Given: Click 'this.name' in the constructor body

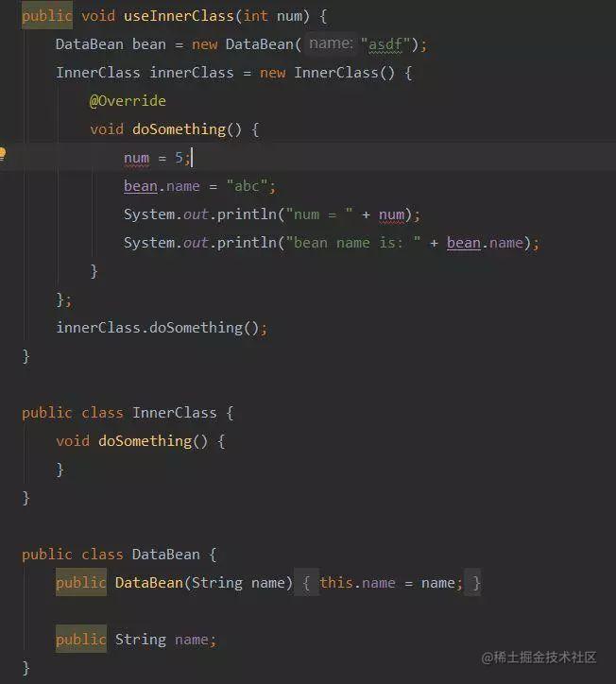Looking at the screenshot, I should (x=357, y=583).
